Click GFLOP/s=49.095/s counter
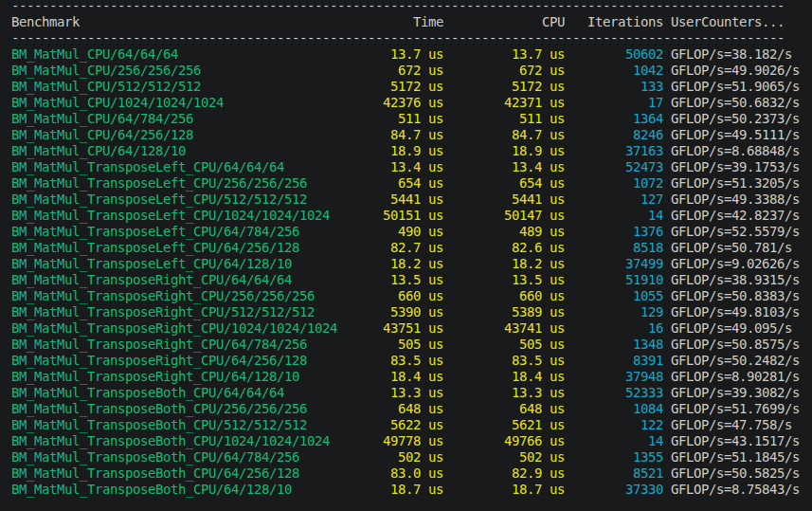 731,328
